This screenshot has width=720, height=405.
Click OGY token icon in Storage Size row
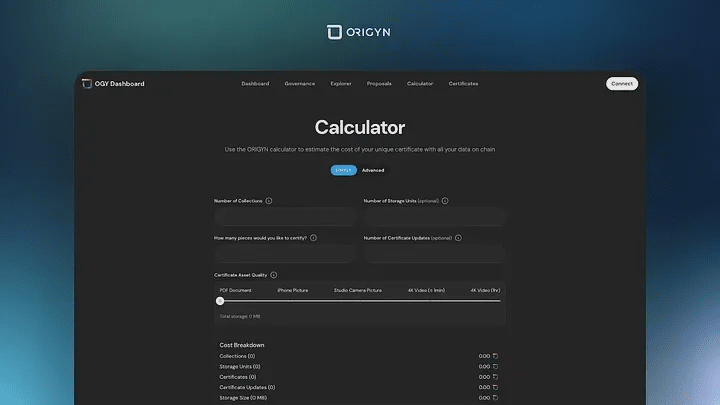pyautogui.click(x=495, y=398)
